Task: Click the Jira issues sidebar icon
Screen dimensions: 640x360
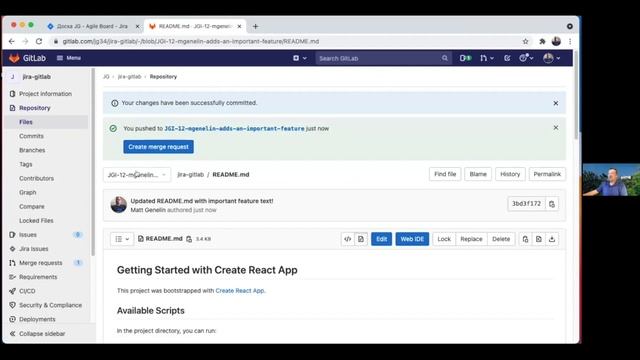Action: click(x=12, y=249)
